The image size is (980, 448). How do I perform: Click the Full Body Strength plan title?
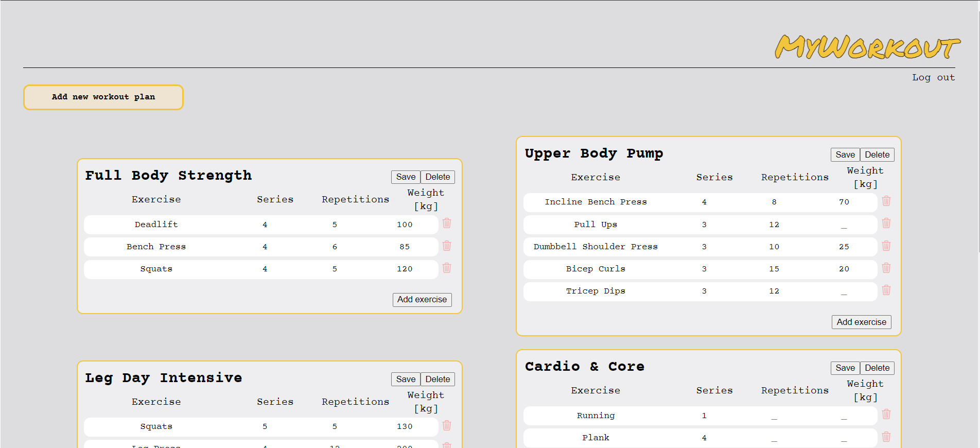pyautogui.click(x=168, y=176)
